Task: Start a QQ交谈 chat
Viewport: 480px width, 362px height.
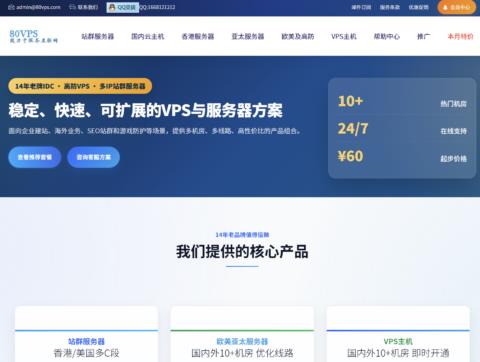Action: [123, 7]
